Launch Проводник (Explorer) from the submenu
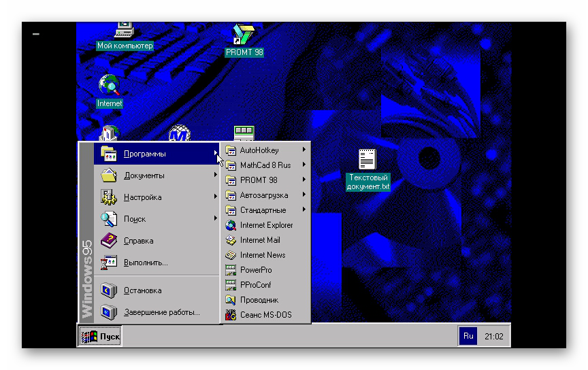 [259, 300]
